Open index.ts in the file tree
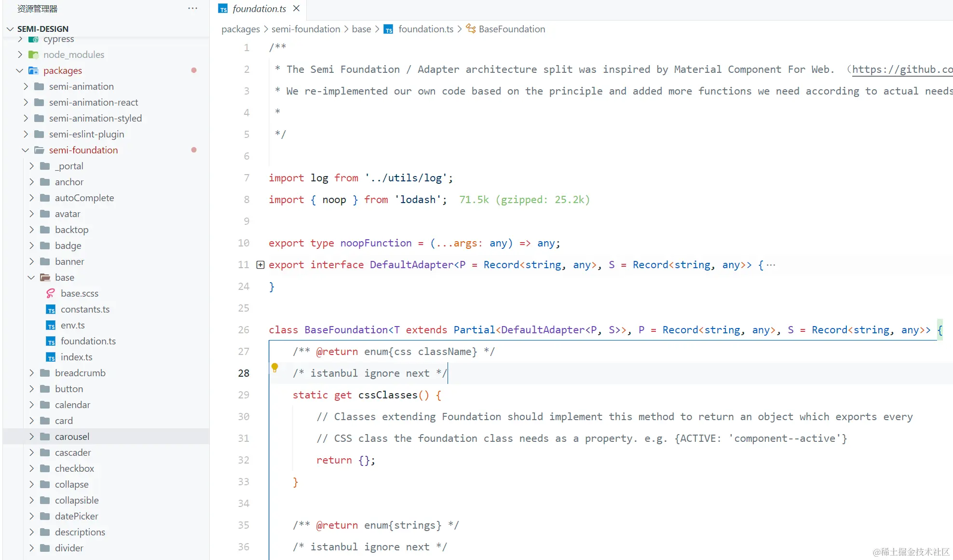 (x=76, y=357)
